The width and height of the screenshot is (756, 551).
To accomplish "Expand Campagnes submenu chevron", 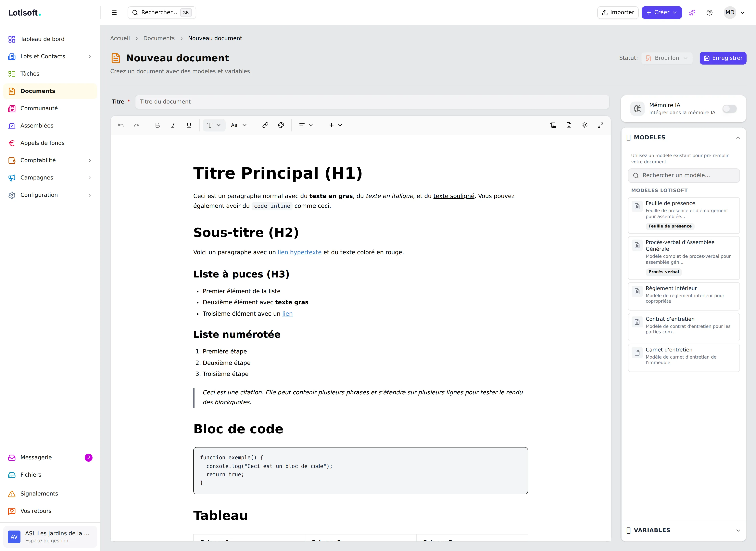I will tap(89, 178).
